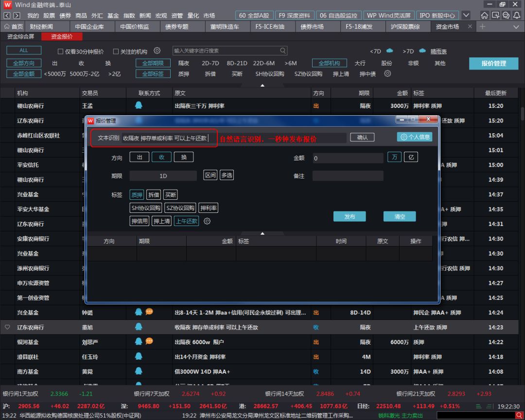
Task: Go to the Wind home page icon
Action: pyautogui.click(x=484, y=16)
